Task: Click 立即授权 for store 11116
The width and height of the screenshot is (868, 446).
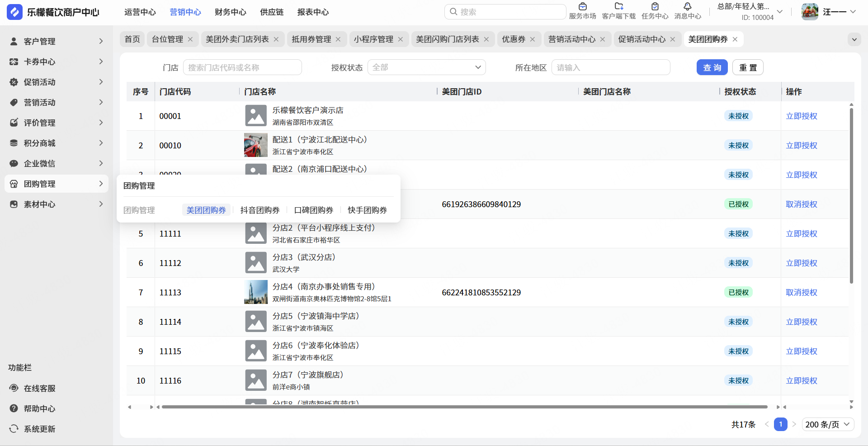Action: click(802, 381)
